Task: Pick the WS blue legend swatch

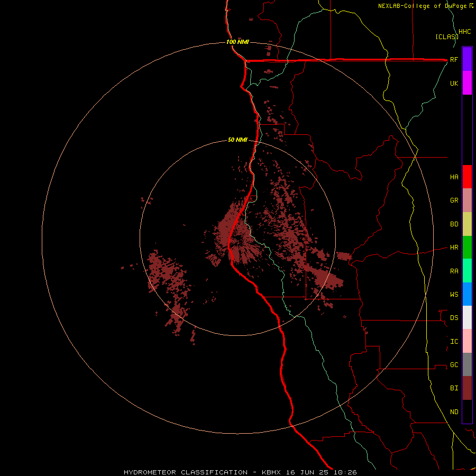Action: 467,294
